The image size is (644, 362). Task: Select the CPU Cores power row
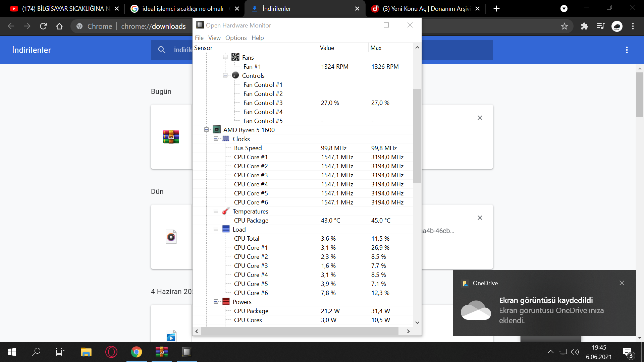point(303,320)
